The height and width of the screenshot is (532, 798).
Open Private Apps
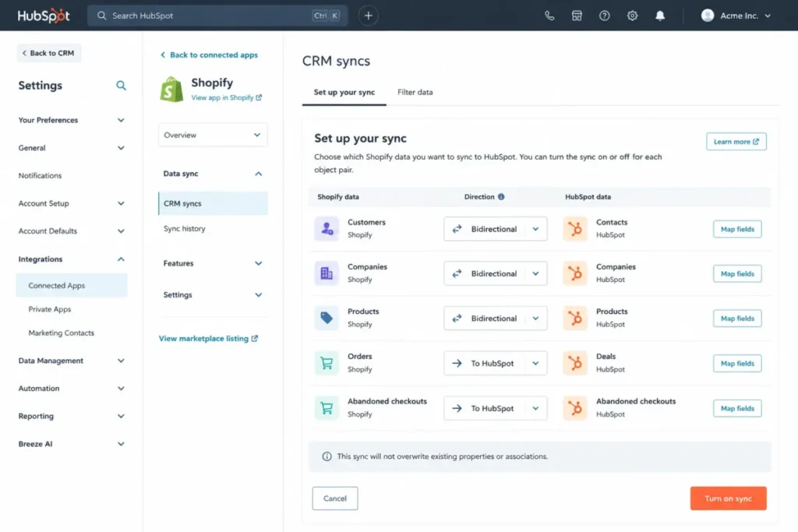click(50, 309)
